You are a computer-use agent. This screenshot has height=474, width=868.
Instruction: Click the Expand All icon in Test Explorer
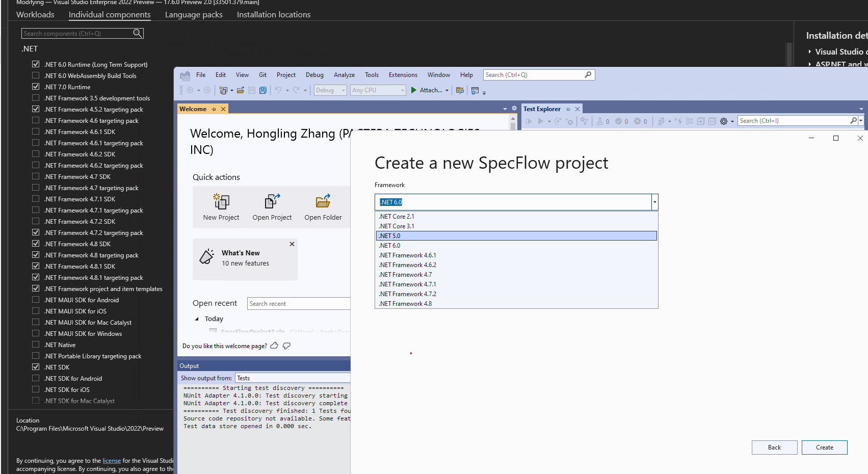(x=701, y=121)
